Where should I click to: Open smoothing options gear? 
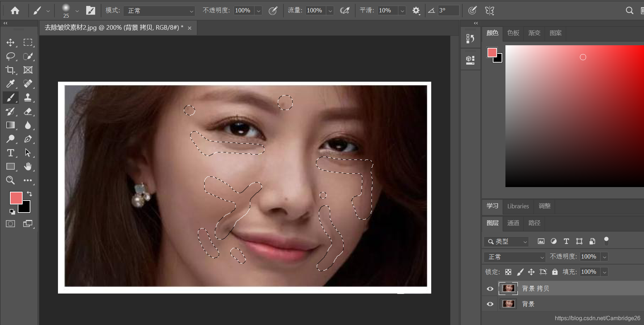pyautogui.click(x=416, y=11)
